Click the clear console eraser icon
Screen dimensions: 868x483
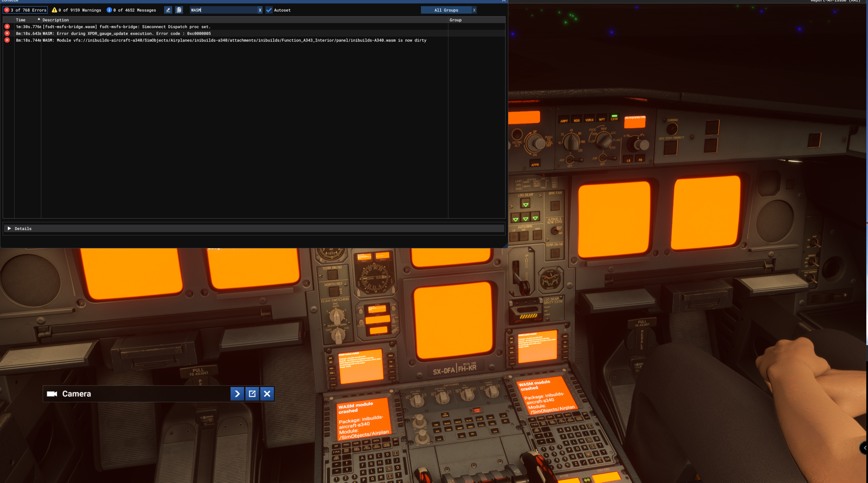(x=168, y=10)
